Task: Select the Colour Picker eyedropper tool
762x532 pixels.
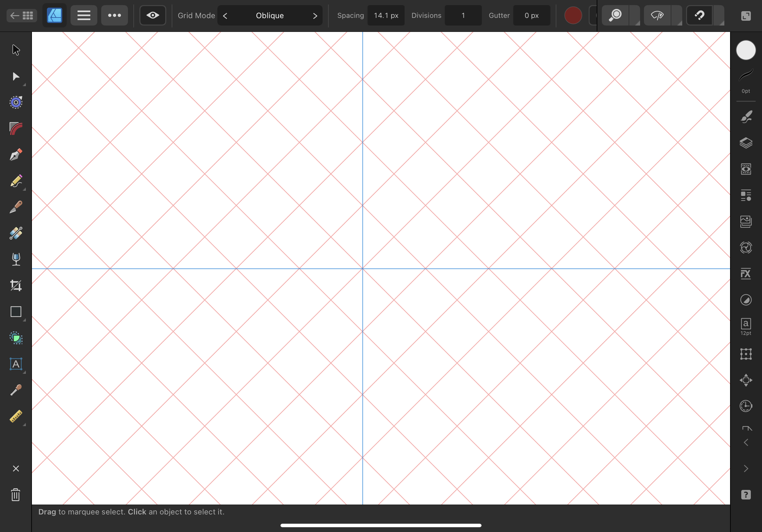Action: (16, 390)
